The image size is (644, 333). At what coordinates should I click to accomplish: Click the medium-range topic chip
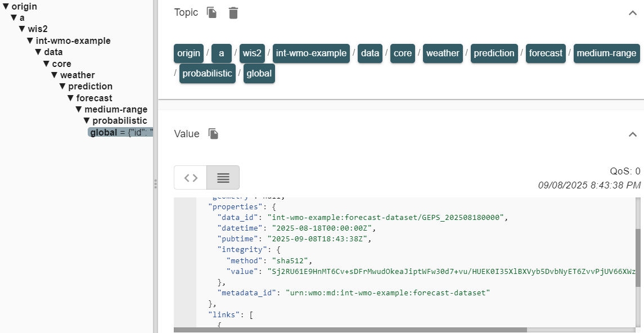[x=607, y=53]
